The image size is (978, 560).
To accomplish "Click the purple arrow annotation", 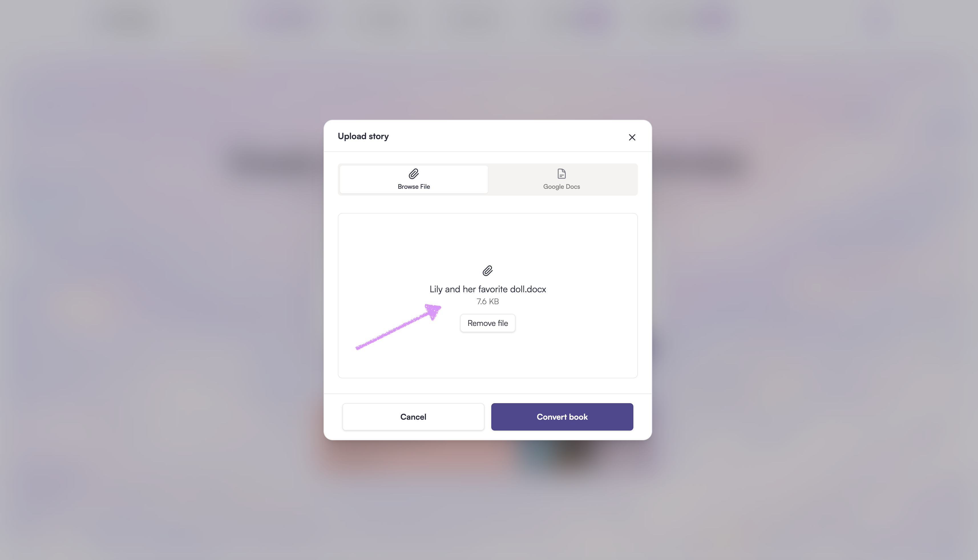I will pos(398,327).
